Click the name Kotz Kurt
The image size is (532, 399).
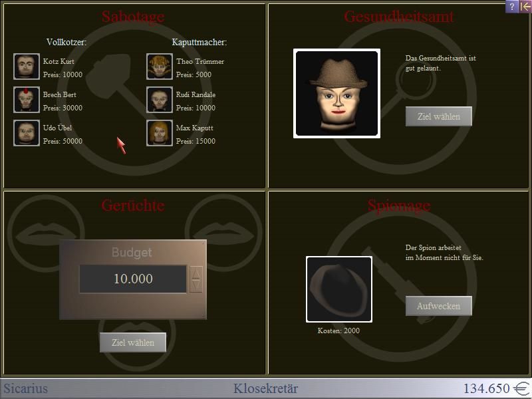click(59, 61)
